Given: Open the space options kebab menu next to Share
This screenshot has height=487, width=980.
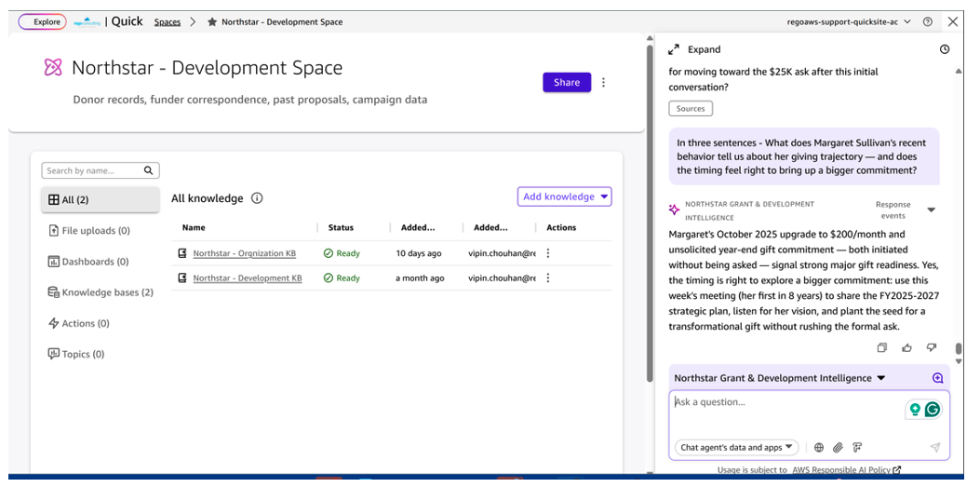Looking at the screenshot, I should tap(603, 83).
